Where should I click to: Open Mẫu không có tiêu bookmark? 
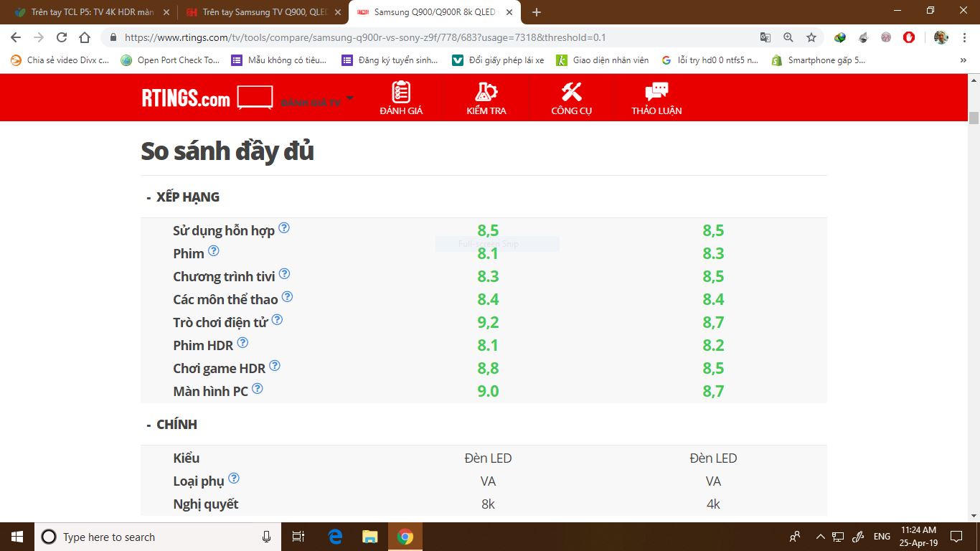point(279,60)
